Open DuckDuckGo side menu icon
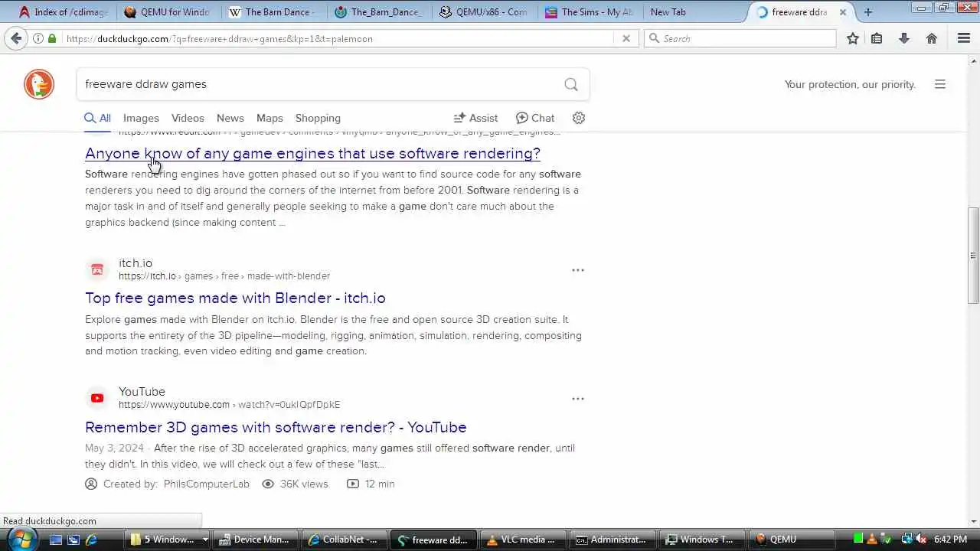The image size is (980, 551). point(940,84)
